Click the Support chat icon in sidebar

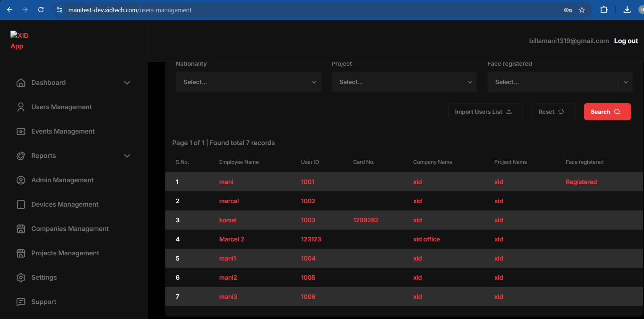[21, 302]
